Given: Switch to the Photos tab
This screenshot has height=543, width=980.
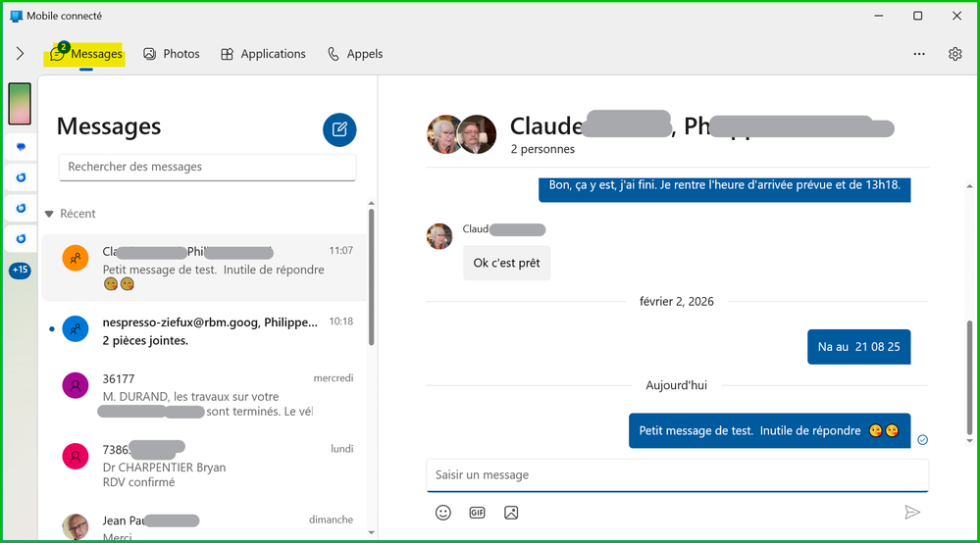Looking at the screenshot, I should [172, 54].
